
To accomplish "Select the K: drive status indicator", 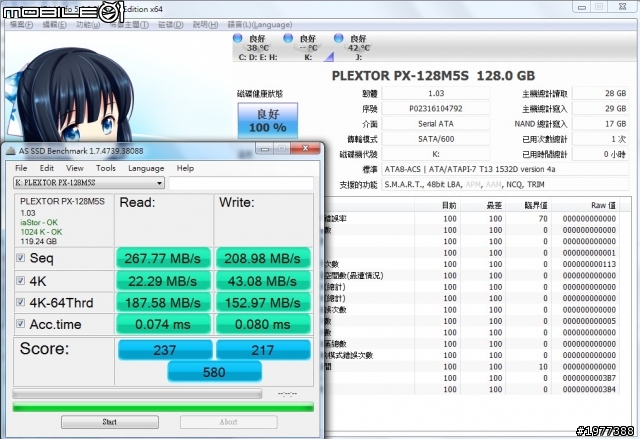I will (308, 48).
